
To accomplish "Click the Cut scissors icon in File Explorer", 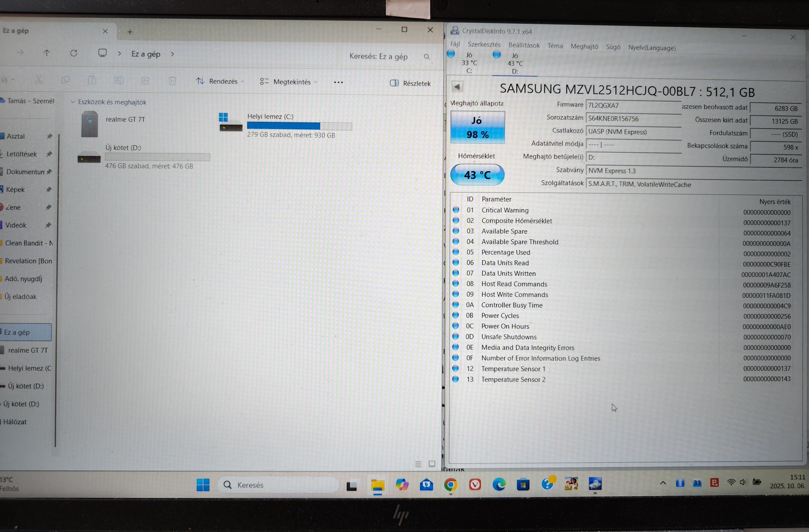I will coord(39,80).
